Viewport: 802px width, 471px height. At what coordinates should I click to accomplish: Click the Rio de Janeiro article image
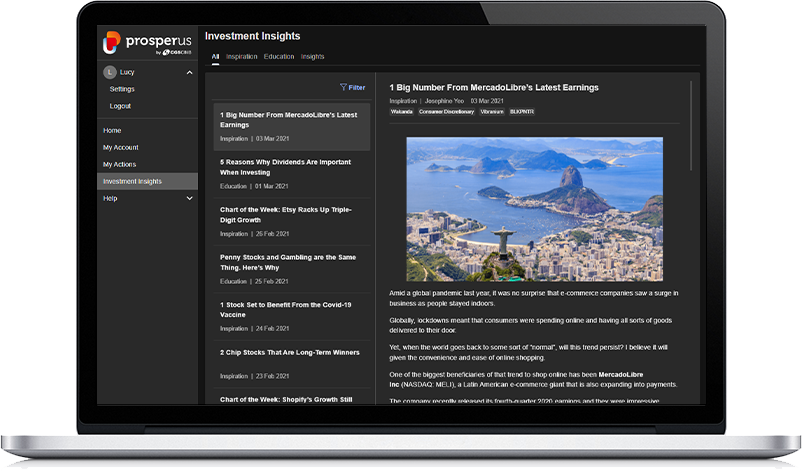[x=534, y=209]
